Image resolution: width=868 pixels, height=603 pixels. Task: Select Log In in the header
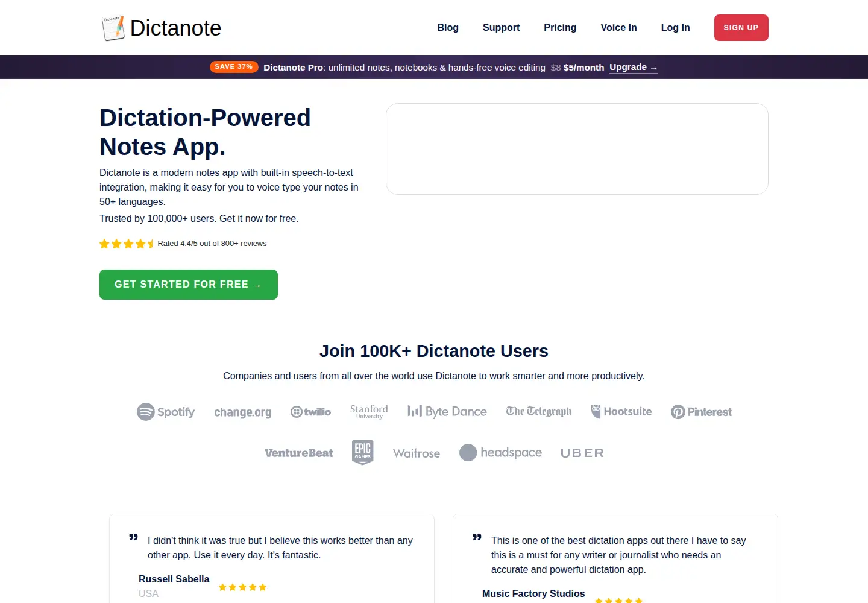click(675, 28)
